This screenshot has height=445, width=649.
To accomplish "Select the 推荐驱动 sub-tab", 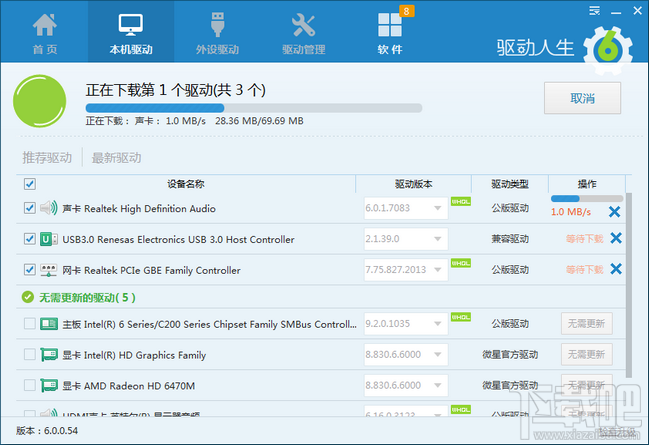I will (x=47, y=158).
